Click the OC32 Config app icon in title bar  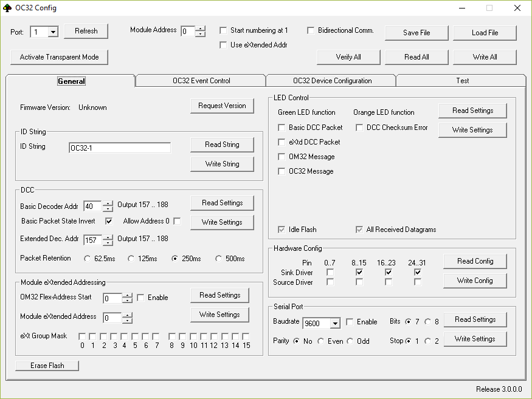click(x=7, y=8)
